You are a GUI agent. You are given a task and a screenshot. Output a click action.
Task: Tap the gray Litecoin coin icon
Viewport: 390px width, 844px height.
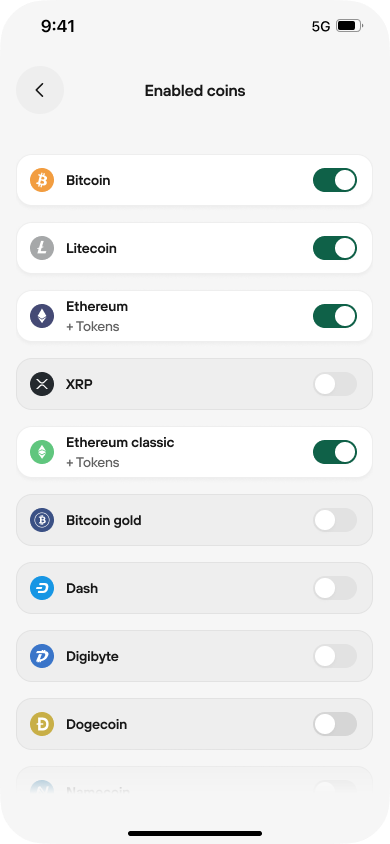pyautogui.click(x=42, y=248)
